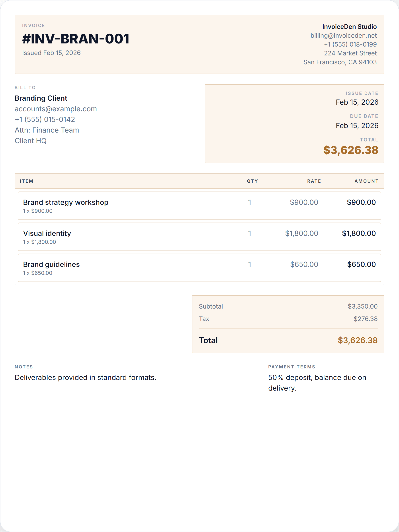Click the Branding Client name
Image resolution: width=399 pixels, height=532 pixels.
coord(41,98)
